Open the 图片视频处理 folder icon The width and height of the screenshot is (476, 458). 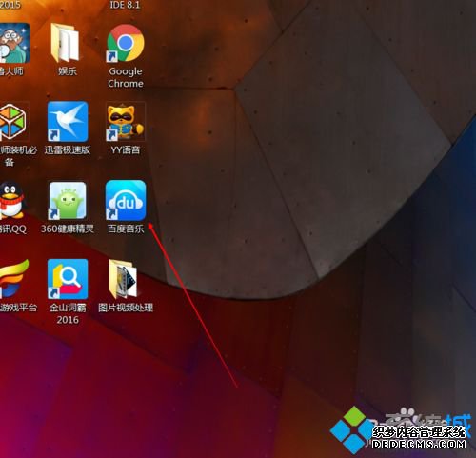coord(123,279)
